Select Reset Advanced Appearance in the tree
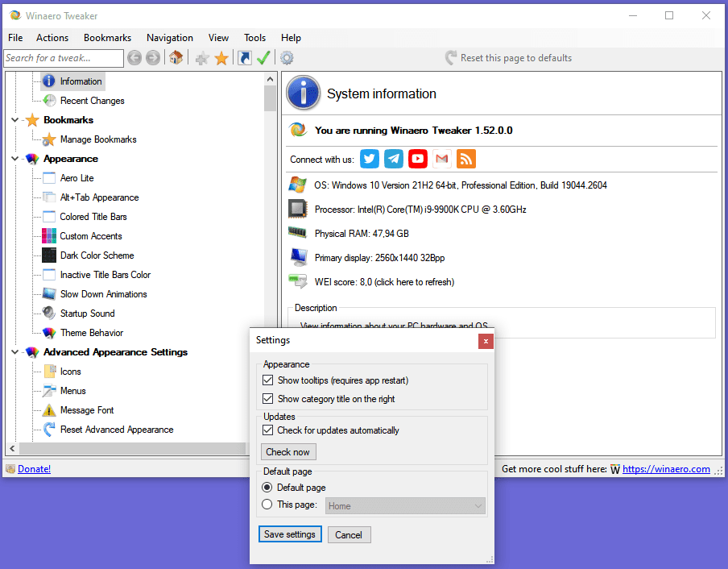 117,430
